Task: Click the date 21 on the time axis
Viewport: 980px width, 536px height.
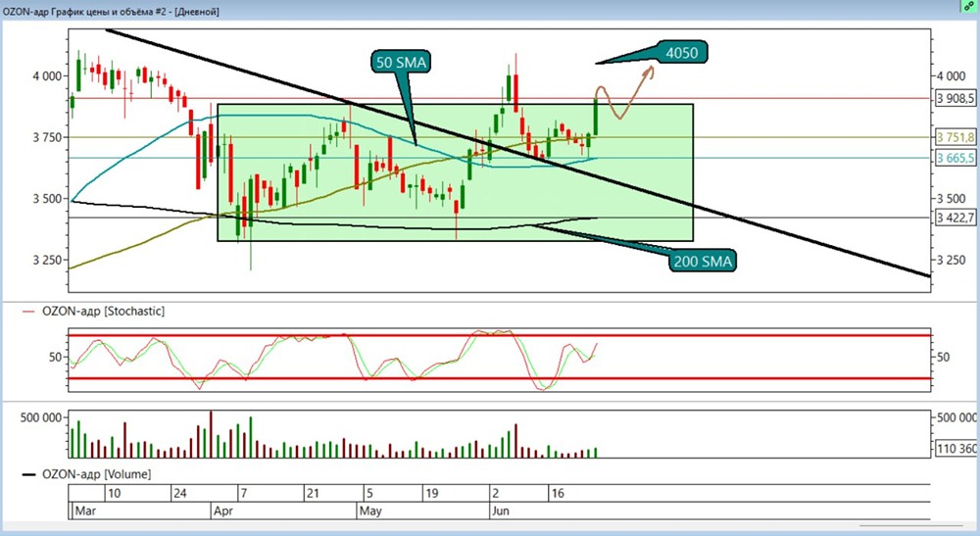Action: click(312, 494)
